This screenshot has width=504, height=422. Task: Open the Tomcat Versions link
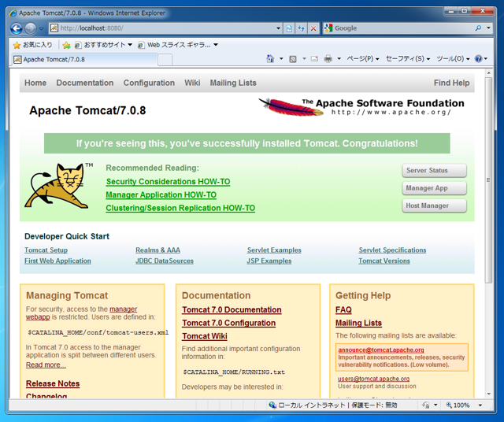384,261
